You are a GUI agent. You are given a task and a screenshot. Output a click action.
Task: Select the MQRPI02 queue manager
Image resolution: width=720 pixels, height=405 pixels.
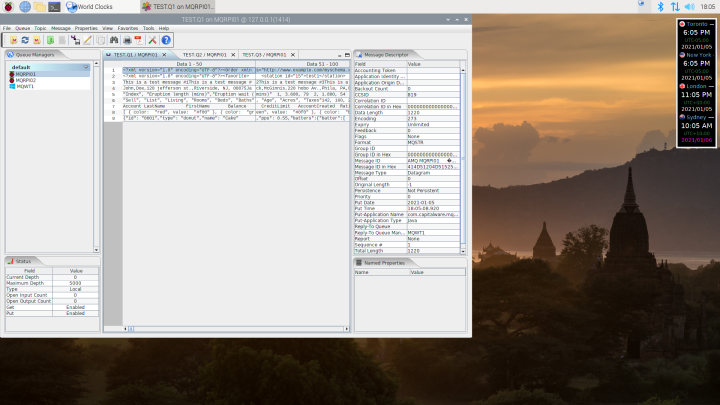pos(25,79)
